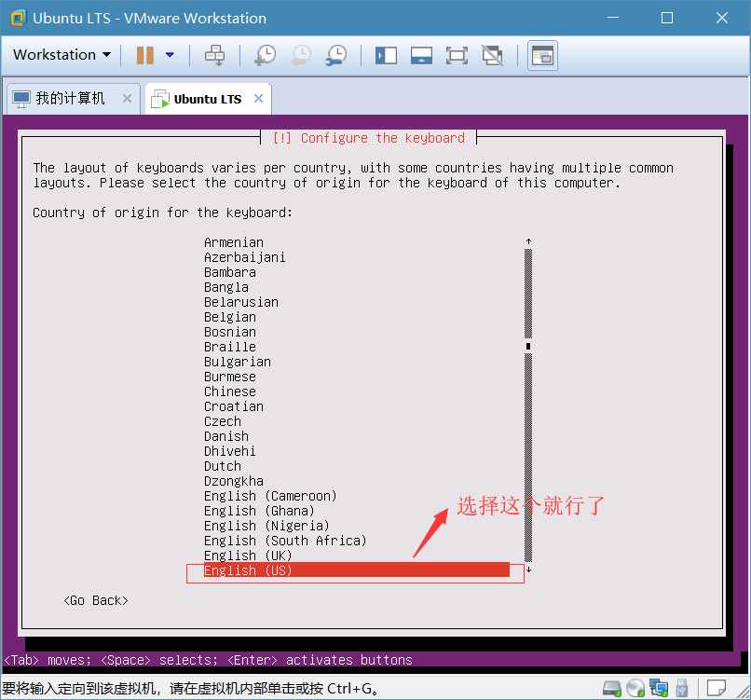Click the hard disk status icon
The width and height of the screenshot is (751, 700).
(612, 689)
